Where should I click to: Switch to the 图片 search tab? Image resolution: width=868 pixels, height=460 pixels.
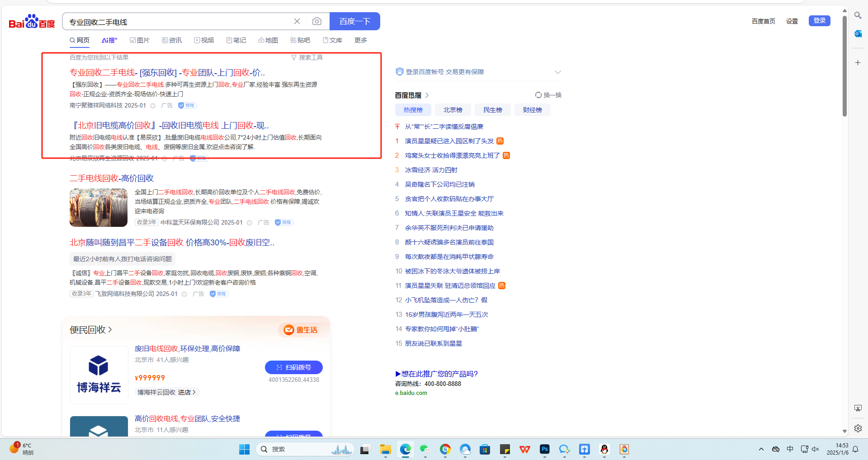coord(140,40)
